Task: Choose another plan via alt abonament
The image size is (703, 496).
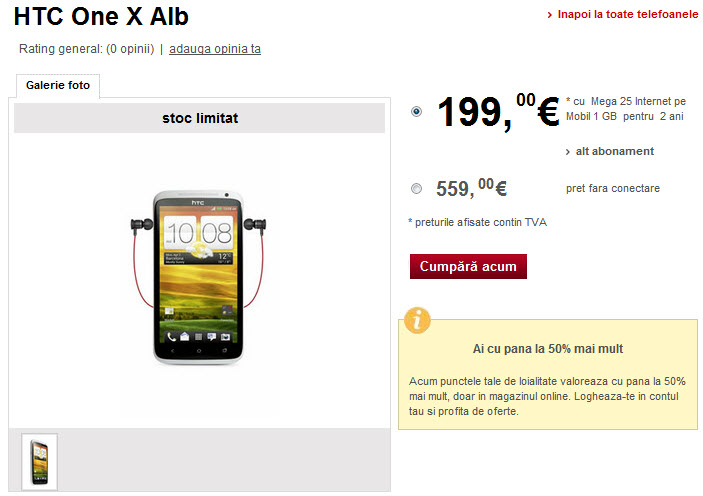Action: pos(615,151)
